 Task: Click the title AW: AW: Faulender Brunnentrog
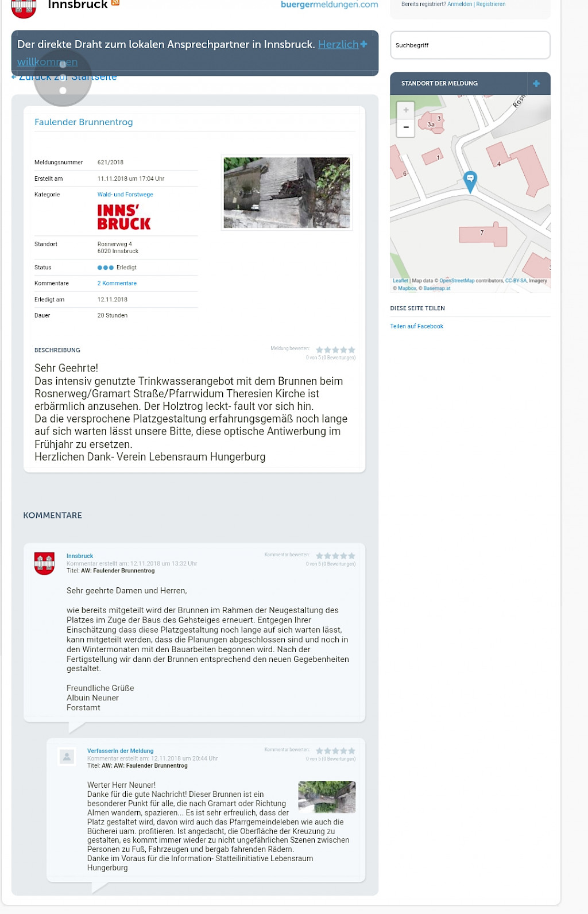145,766
